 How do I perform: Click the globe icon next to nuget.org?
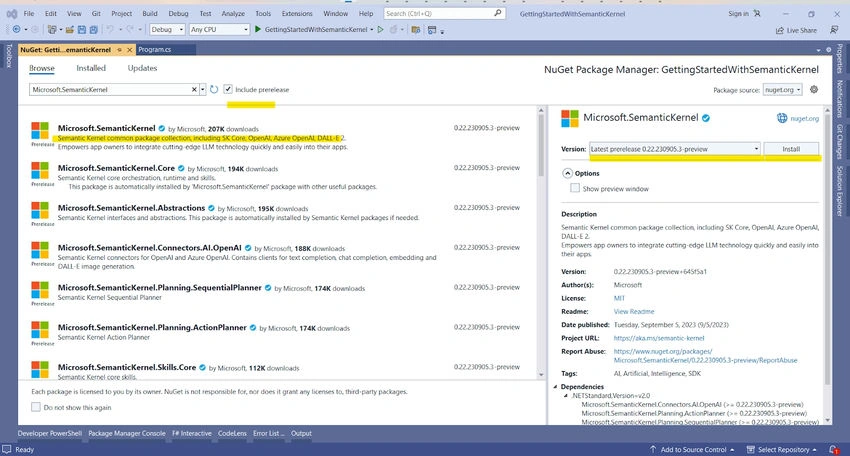point(782,118)
